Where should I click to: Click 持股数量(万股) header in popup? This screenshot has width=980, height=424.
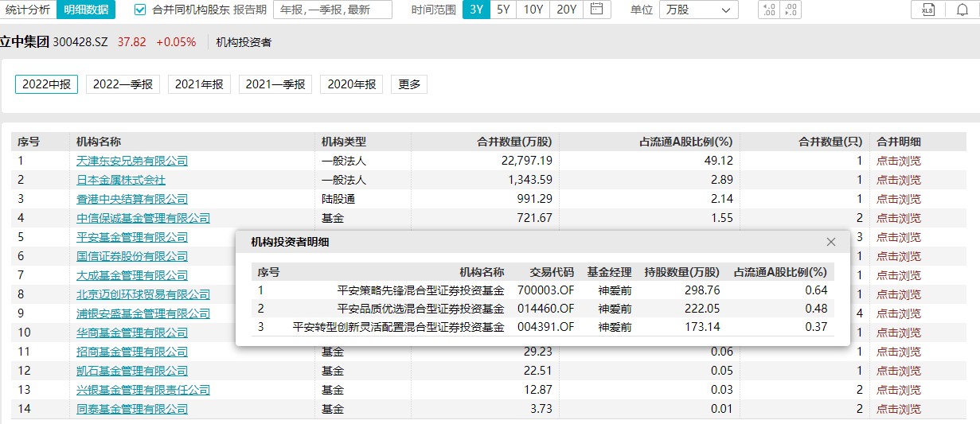coord(681,271)
